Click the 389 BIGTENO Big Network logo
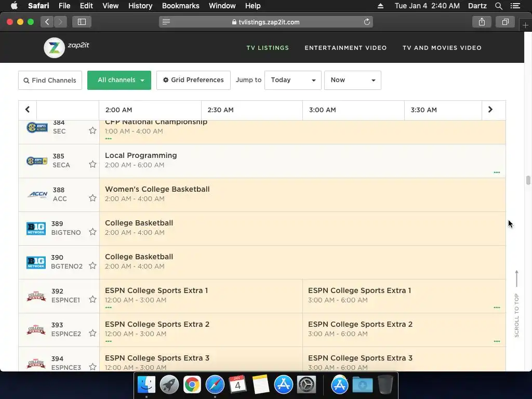This screenshot has height=399, width=532. (x=36, y=229)
